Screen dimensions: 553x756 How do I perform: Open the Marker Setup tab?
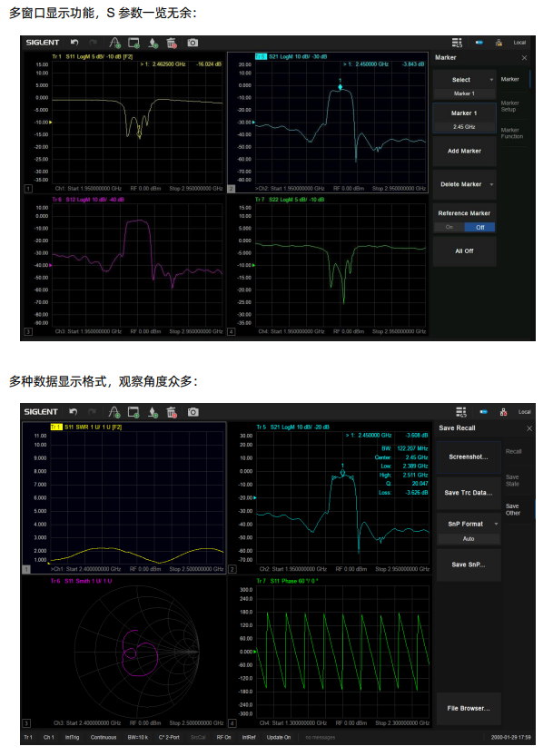[509, 107]
